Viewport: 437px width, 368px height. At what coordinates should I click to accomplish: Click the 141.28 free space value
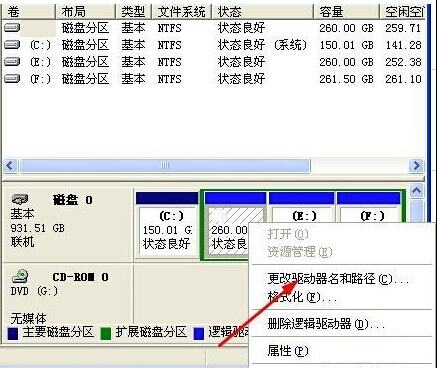[403, 45]
